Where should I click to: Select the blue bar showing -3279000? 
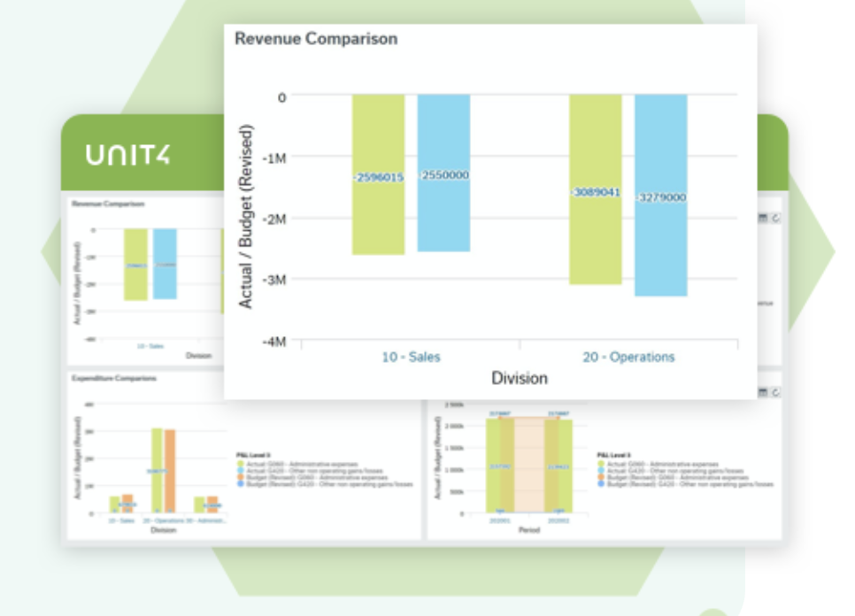tap(659, 195)
